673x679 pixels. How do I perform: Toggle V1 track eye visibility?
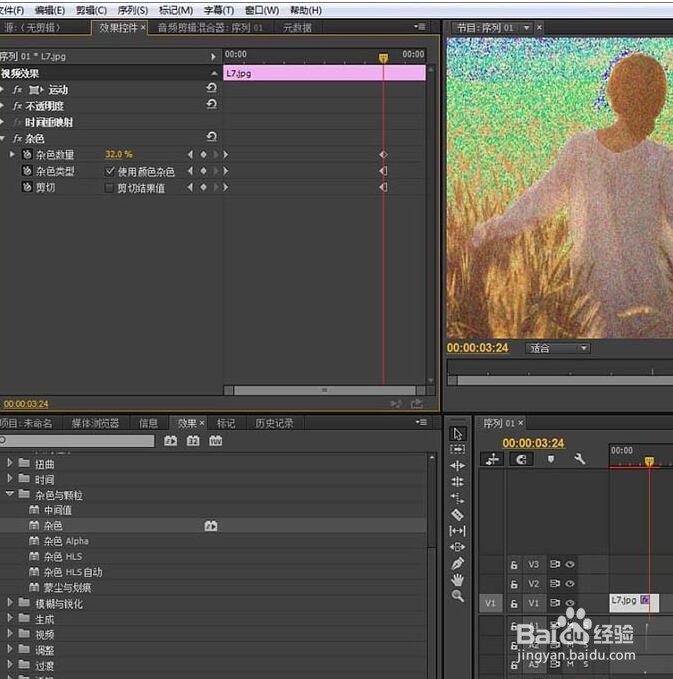(x=570, y=603)
